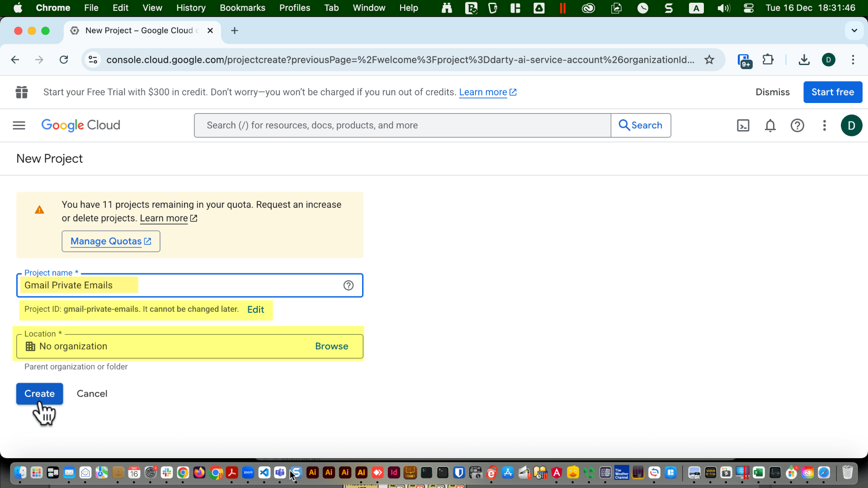Image resolution: width=868 pixels, height=488 pixels.
Task: Open the Manage Quotas link
Action: (111, 241)
